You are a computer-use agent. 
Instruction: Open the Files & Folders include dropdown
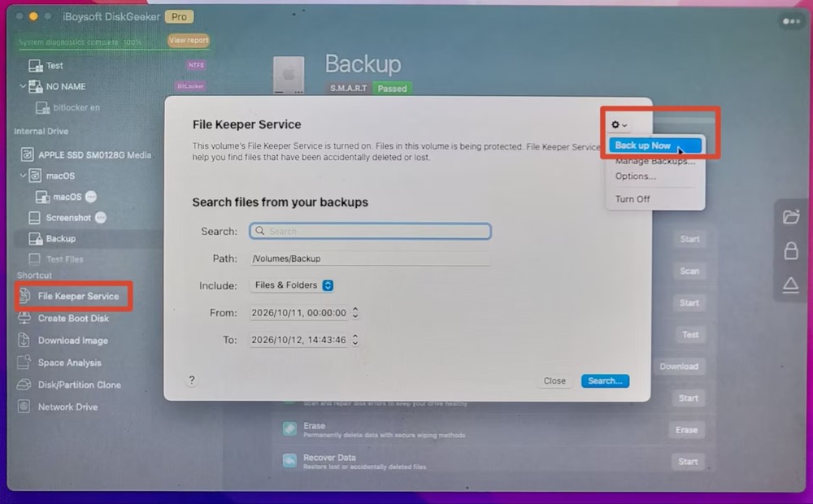293,285
